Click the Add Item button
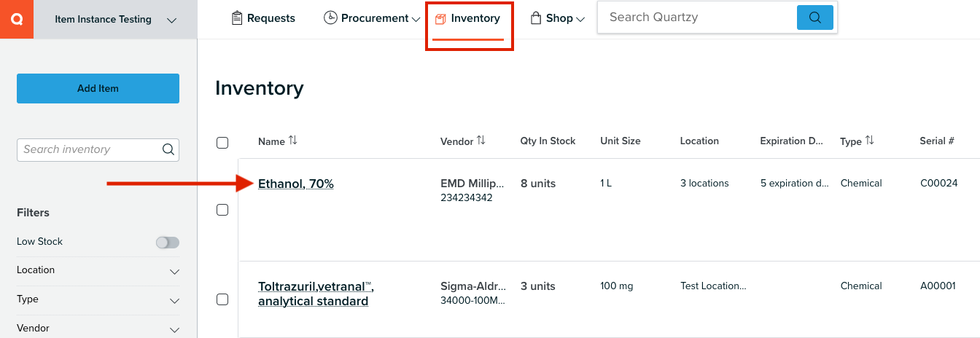The height and width of the screenshot is (338, 980). [x=98, y=88]
